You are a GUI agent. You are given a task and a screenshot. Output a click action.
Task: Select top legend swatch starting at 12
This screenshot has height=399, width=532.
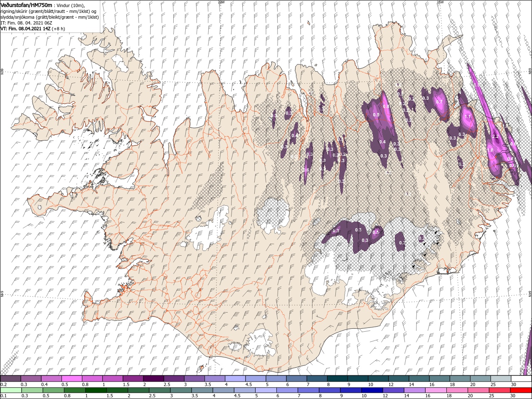(399, 379)
